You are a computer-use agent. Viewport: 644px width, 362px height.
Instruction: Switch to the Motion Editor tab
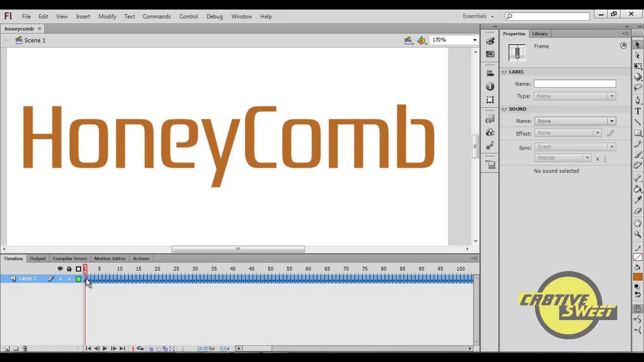[110, 258]
